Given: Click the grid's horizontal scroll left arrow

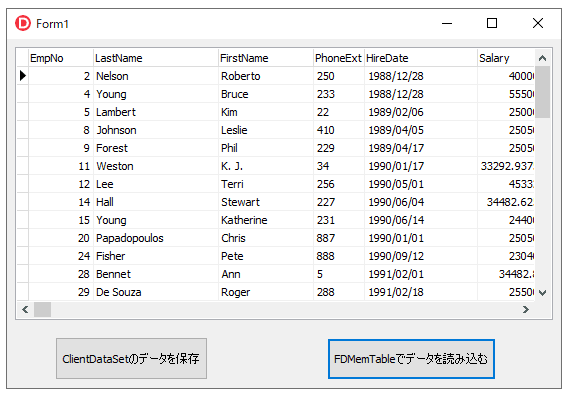Looking at the screenshot, I should tap(25, 310).
